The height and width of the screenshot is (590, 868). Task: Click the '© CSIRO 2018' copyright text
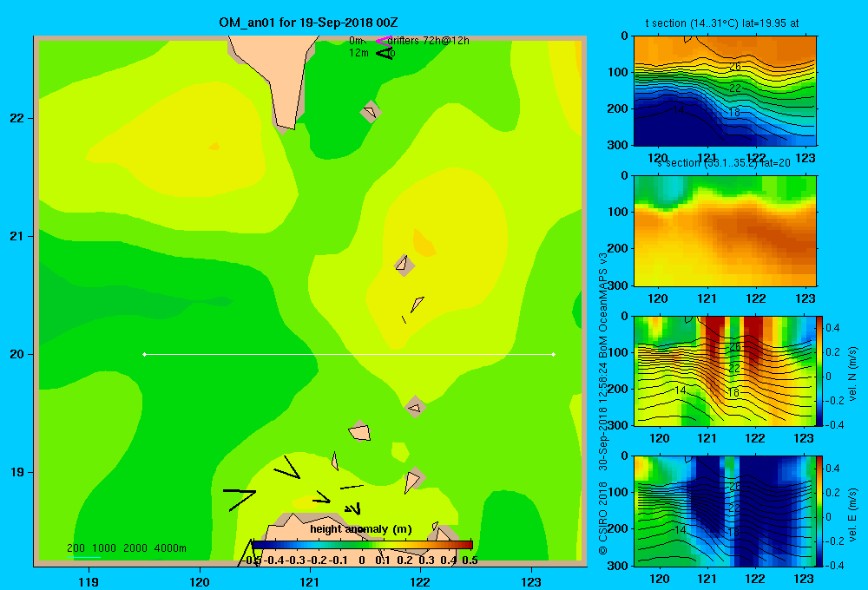pyautogui.click(x=603, y=519)
